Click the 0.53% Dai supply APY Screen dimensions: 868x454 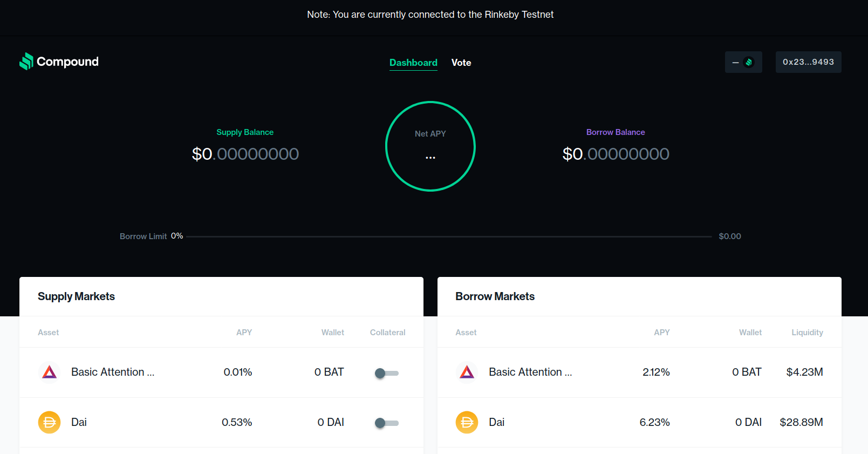pos(237,422)
